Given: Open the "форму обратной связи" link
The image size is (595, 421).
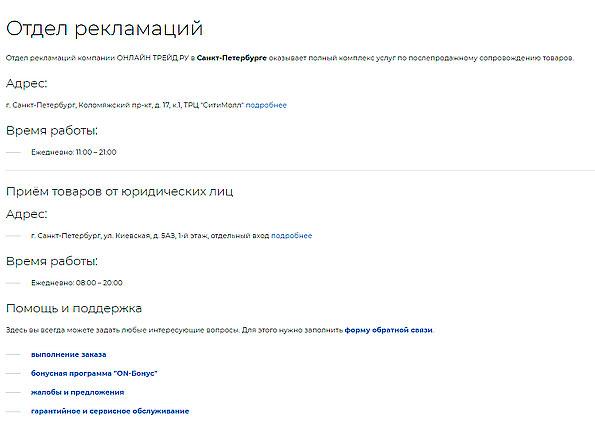Looking at the screenshot, I should pyautogui.click(x=389, y=330).
